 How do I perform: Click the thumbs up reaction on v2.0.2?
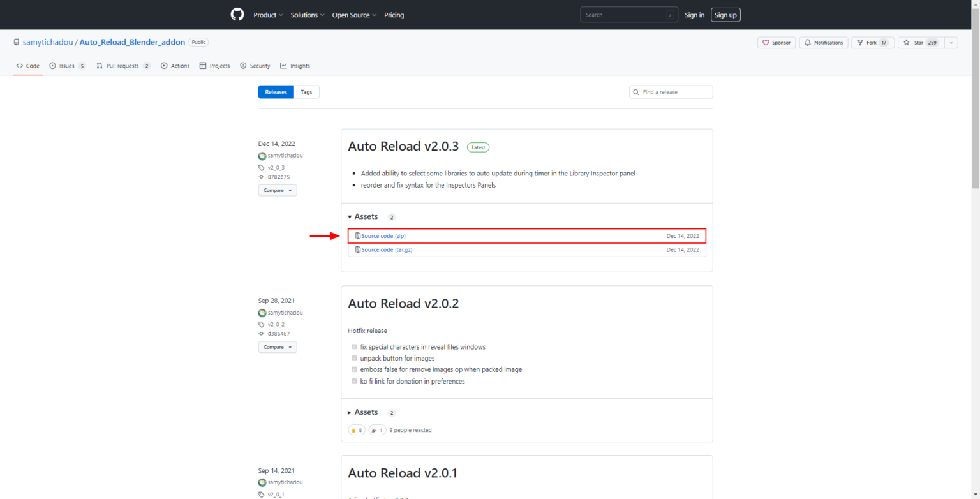click(356, 430)
